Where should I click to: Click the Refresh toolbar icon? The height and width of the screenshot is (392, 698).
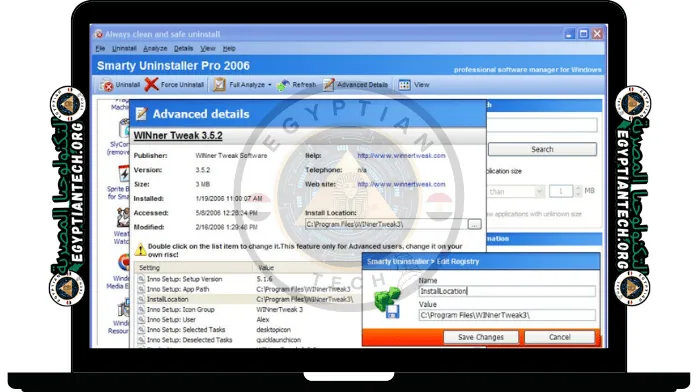[x=283, y=85]
